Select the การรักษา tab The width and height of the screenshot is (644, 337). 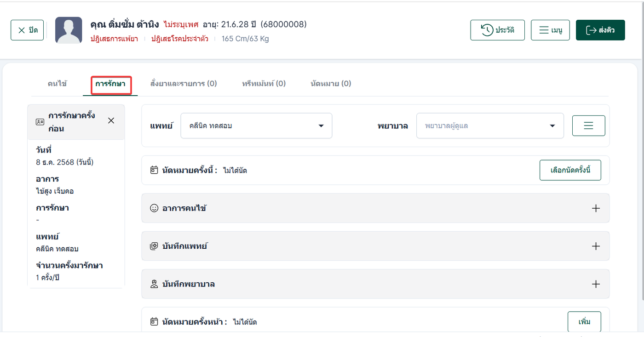(110, 84)
